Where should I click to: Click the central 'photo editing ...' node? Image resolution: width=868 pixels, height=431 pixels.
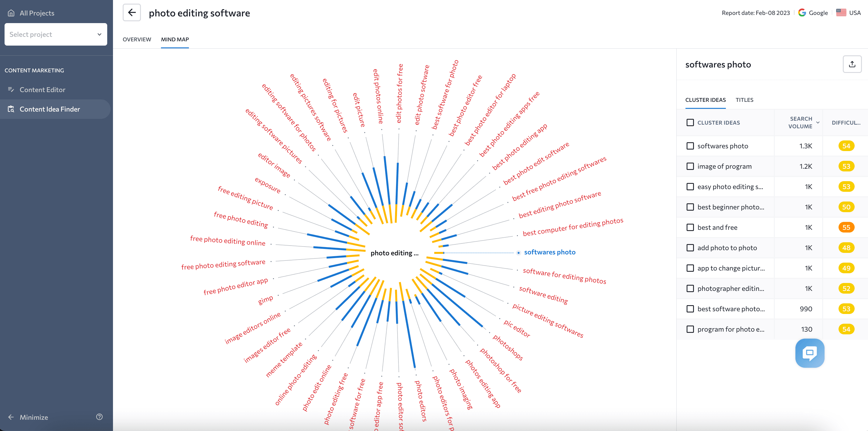coord(394,253)
